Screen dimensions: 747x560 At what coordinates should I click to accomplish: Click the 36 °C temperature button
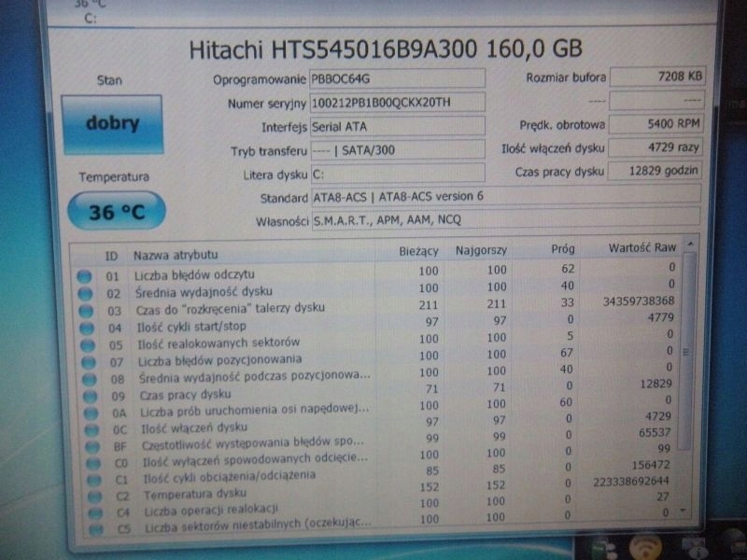point(117,211)
